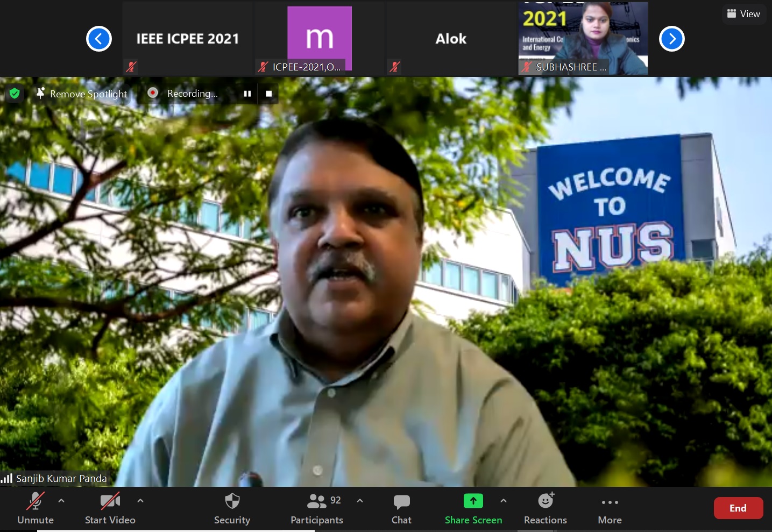Viewport: 772px width, 532px height.
Task: Stop the meeting recording
Action: click(269, 94)
